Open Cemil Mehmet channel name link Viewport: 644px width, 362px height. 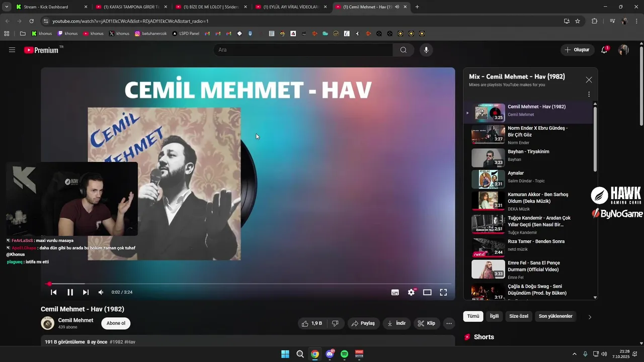[75, 320]
